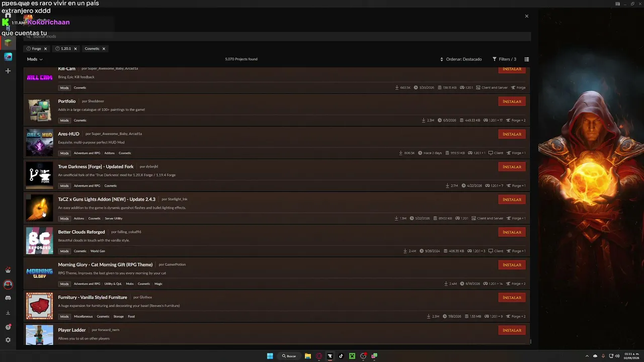Install the Ares-HUD mod
Viewport: 644px width, 362px height.
pyautogui.click(x=512, y=134)
